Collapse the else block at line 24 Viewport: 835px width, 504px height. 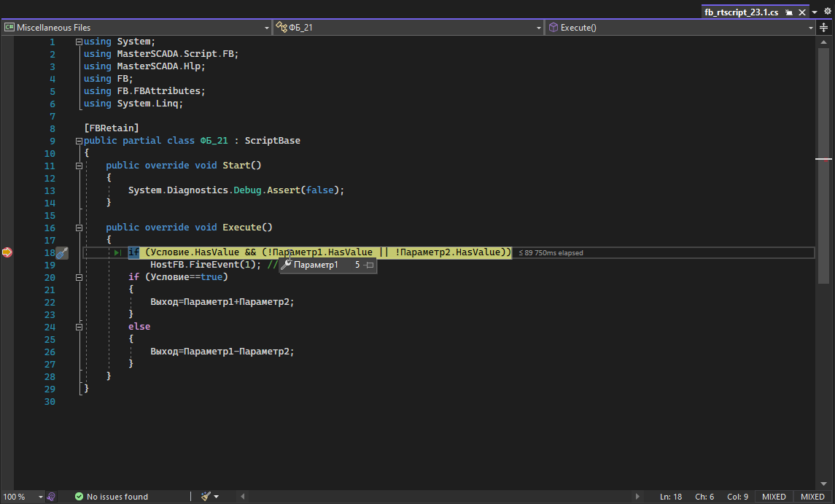point(79,327)
